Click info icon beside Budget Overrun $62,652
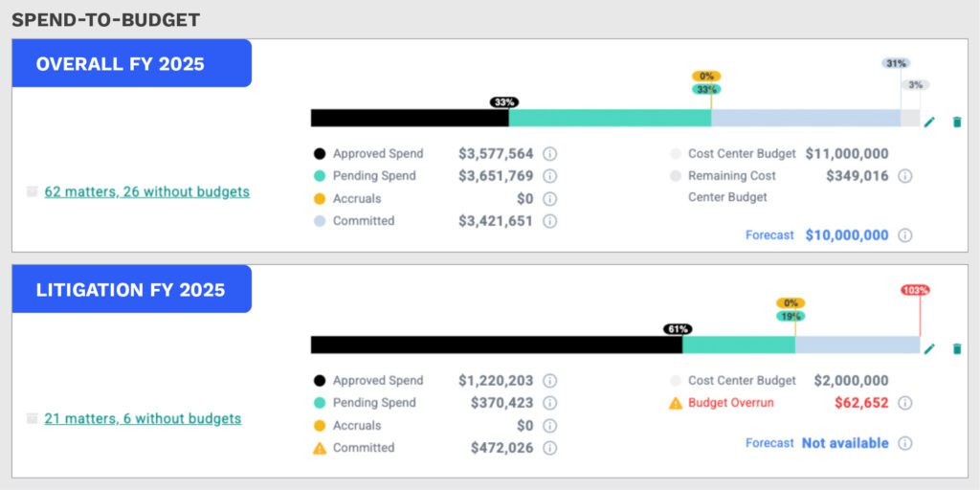Viewport: 980px width, 490px height. (905, 403)
